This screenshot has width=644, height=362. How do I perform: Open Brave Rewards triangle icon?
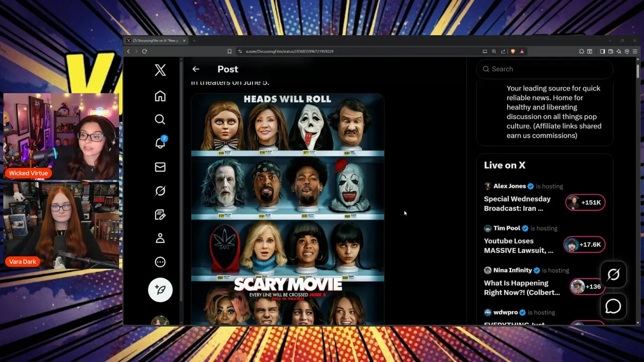522,51
